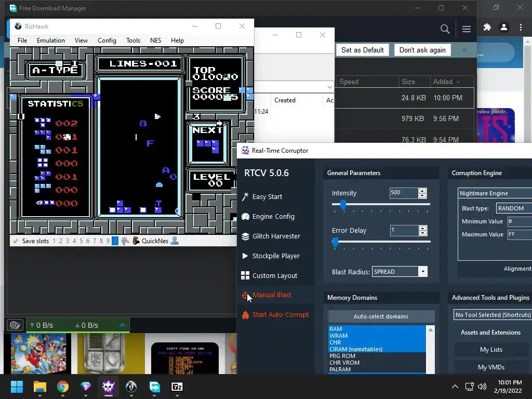The width and height of the screenshot is (532, 399).
Task: Click the Error Delay value field
Action: [x=404, y=230]
